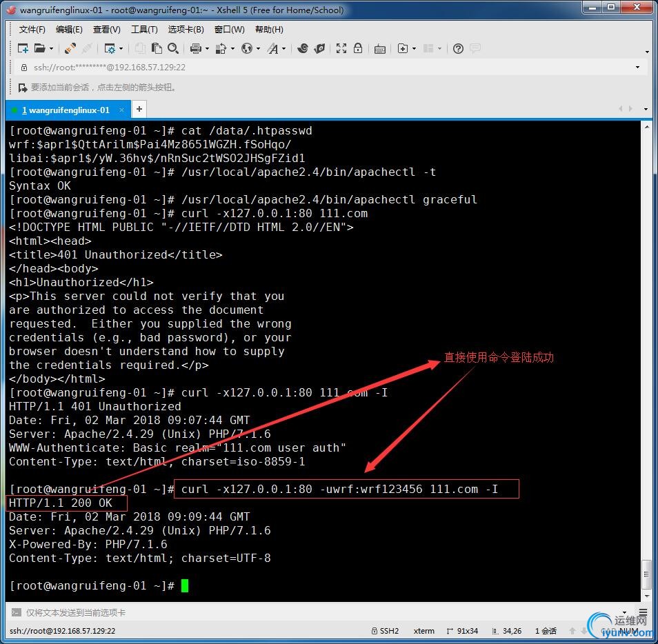
Task: Click the greyed Copy icon
Action: [140, 49]
